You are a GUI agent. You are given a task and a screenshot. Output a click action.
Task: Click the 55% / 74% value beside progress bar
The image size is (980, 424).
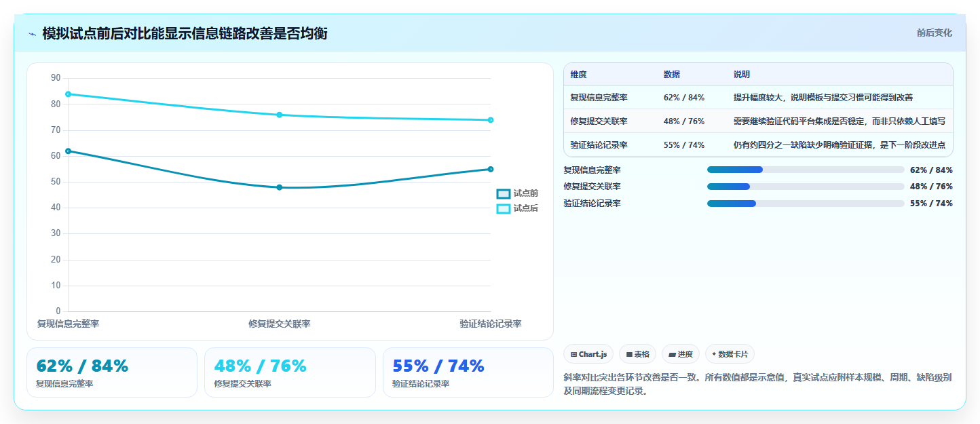coord(931,204)
